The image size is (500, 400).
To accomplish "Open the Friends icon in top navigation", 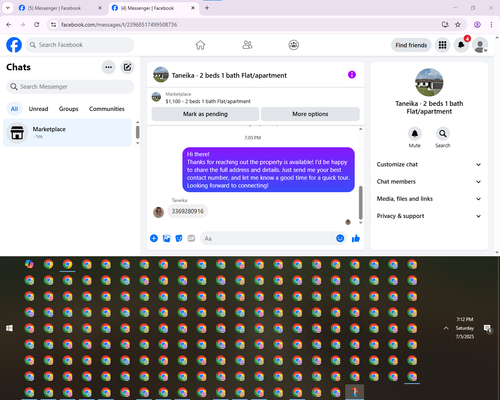I will (247, 45).
